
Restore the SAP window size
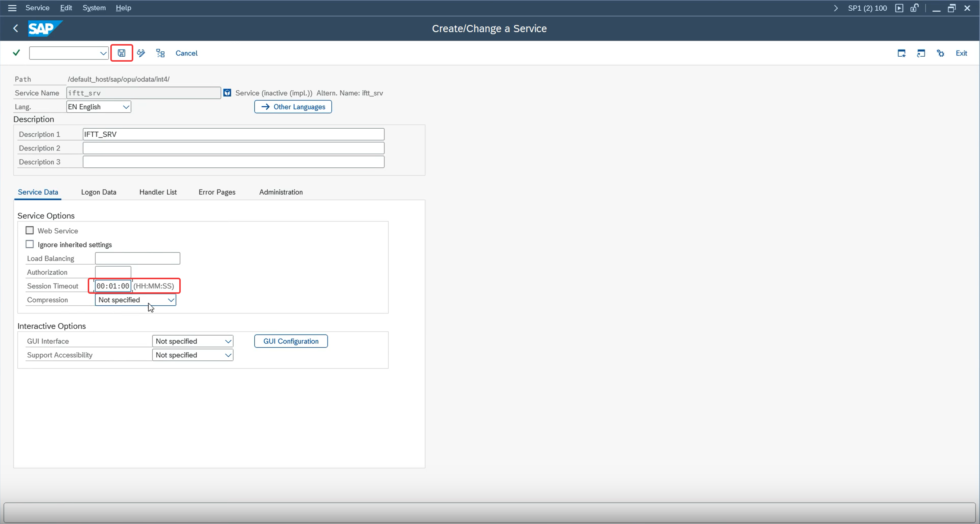pyautogui.click(x=952, y=8)
